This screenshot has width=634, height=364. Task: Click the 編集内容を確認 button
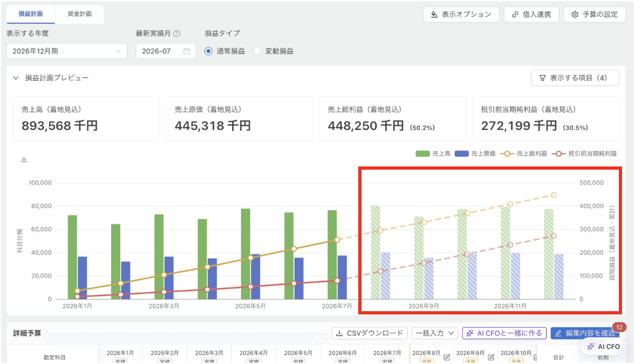[585, 333]
